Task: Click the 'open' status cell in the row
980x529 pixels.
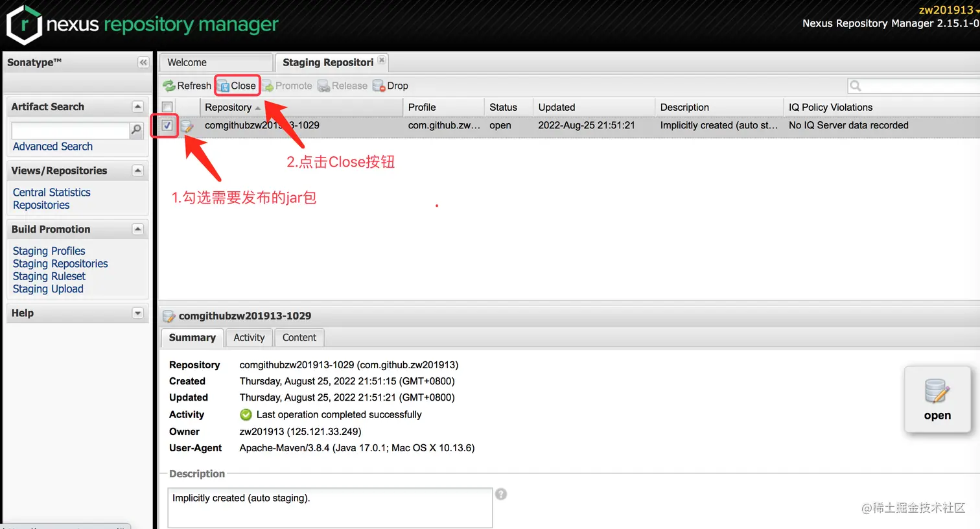Action: pos(500,125)
